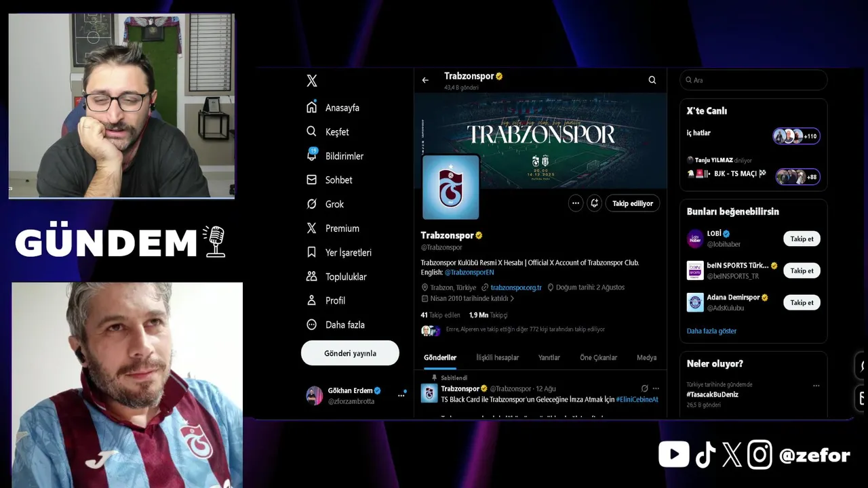
Task: Click pinned post Grok icon
Action: click(644, 388)
